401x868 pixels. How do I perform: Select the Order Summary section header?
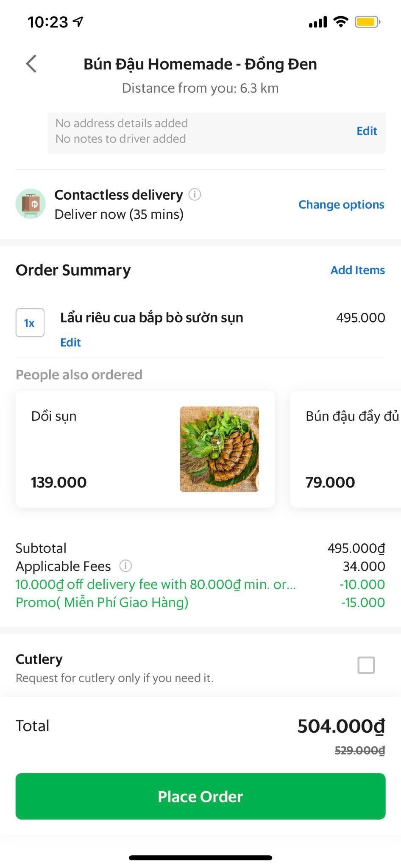72,270
